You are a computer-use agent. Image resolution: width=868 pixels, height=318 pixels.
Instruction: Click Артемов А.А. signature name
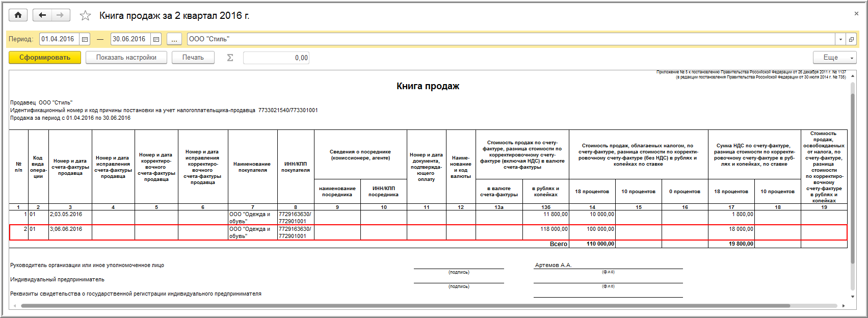(x=554, y=265)
